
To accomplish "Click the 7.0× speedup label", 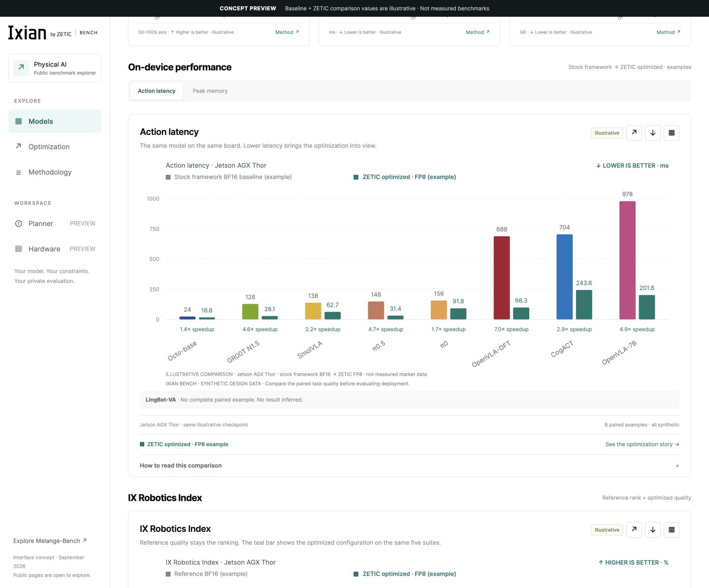I will (512, 329).
